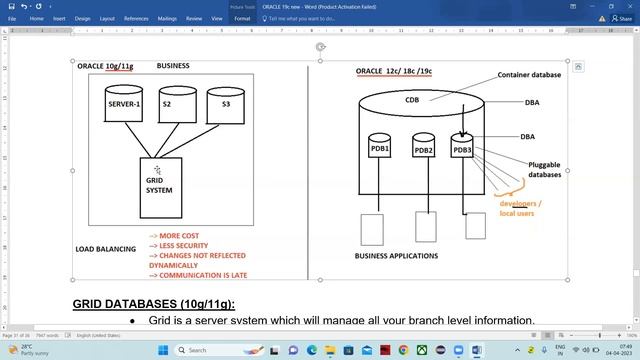Open the File menu

[12, 19]
